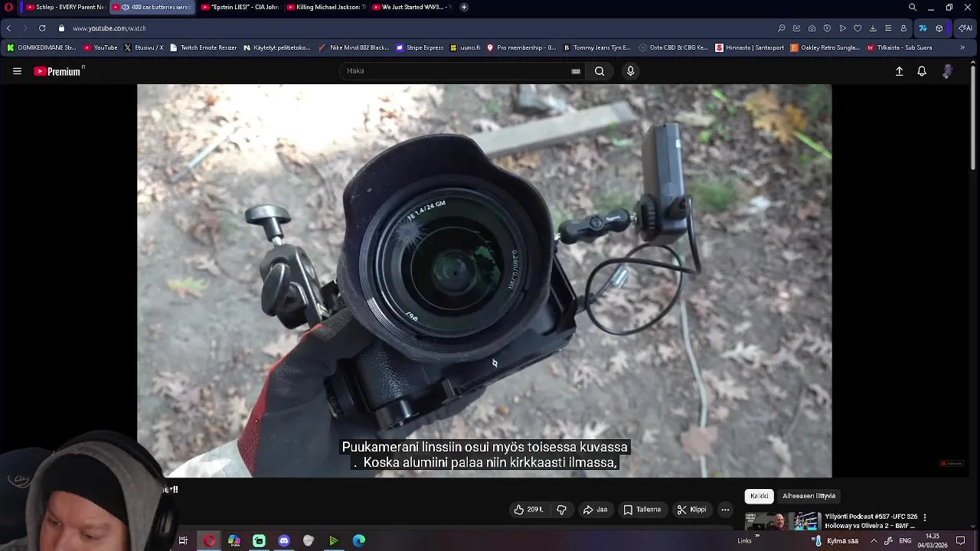The width and height of the screenshot is (980, 551).
Task: Select the 'Kaikki' filter chip
Action: coord(759,496)
